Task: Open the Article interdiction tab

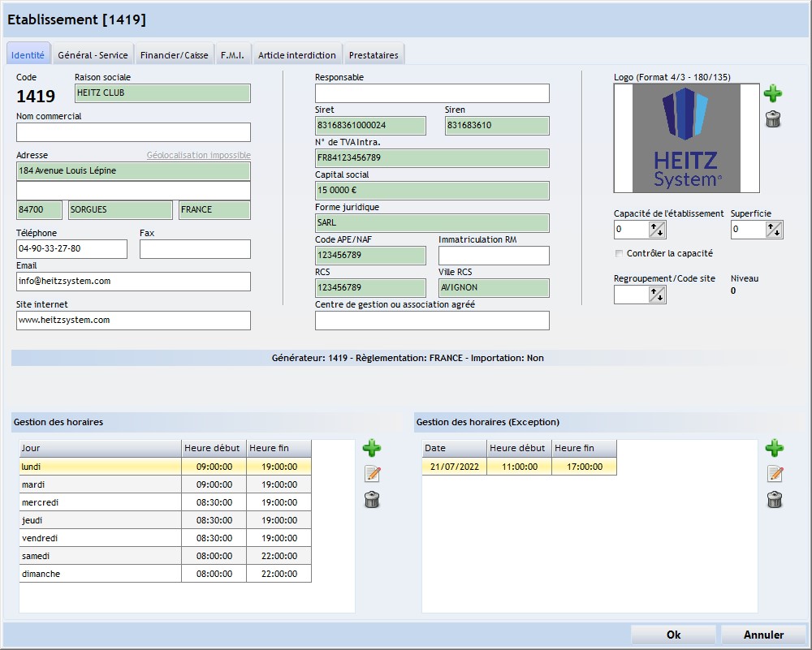Action: [x=296, y=55]
